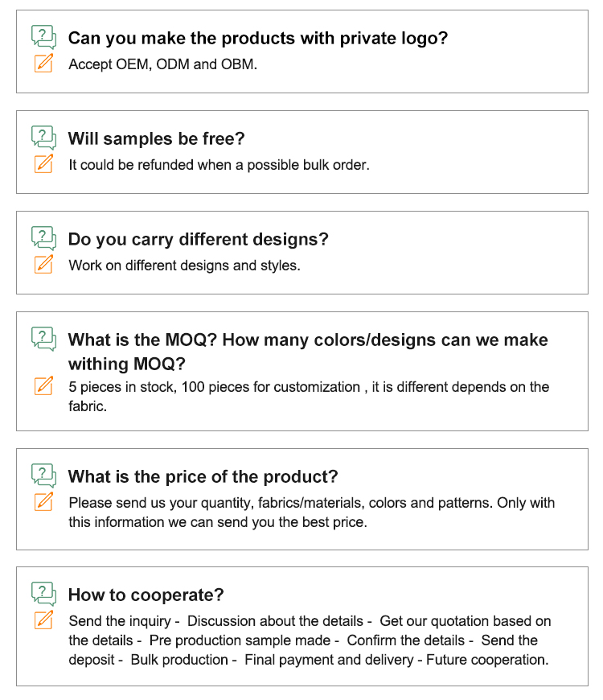Click question icon beside MOQ question

pos(43,339)
